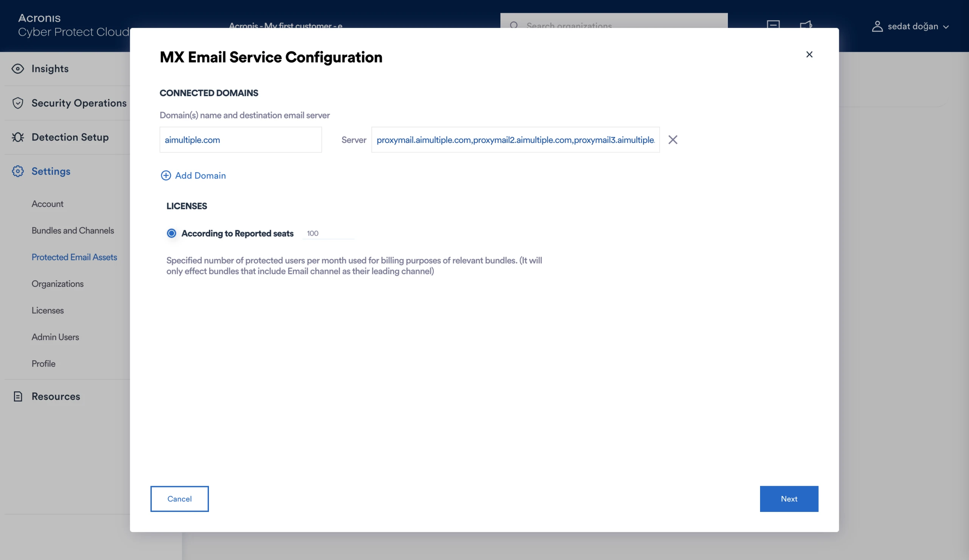Go to Bundles and Channels
The height and width of the screenshot is (560, 969).
tap(73, 230)
